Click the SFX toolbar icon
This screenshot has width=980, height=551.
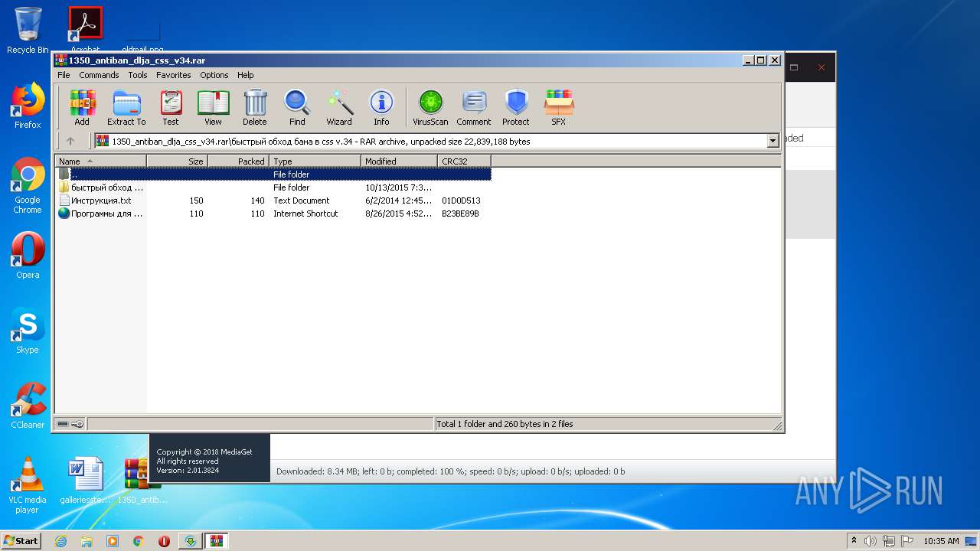[x=559, y=108]
